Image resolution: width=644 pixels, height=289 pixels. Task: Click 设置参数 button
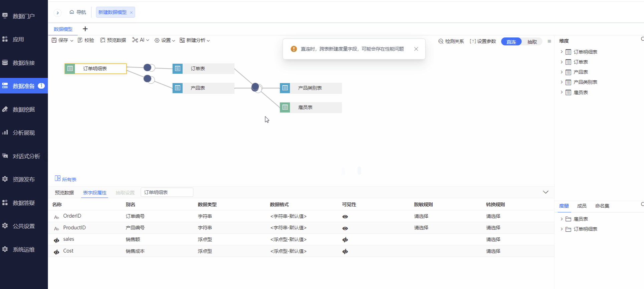coord(483,41)
